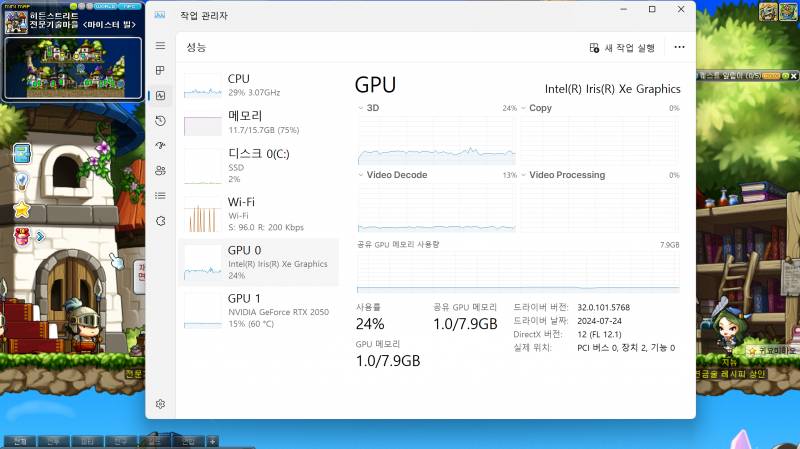This screenshot has height=449, width=800.
Task: Click the lightbulb hint icon in game
Action: [22, 181]
